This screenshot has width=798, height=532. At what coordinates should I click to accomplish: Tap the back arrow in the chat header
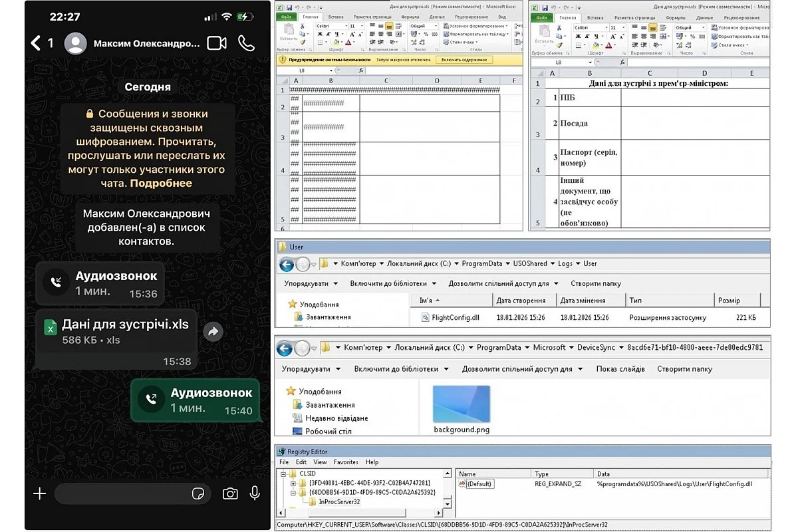coord(36,43)
